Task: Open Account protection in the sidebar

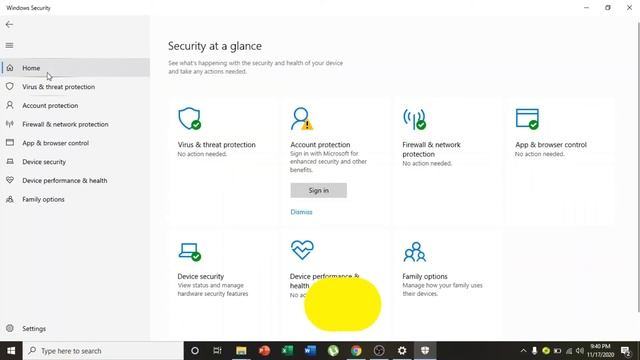Action: point(75,105)
